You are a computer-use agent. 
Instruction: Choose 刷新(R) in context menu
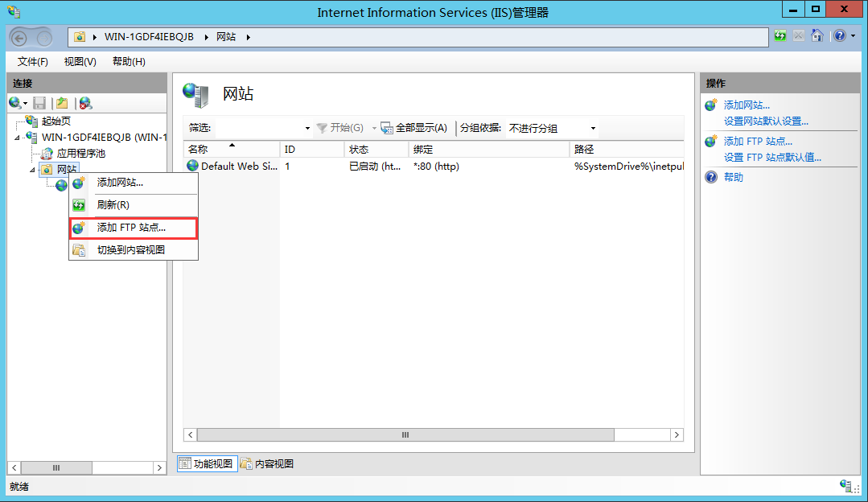pos(134,205)
